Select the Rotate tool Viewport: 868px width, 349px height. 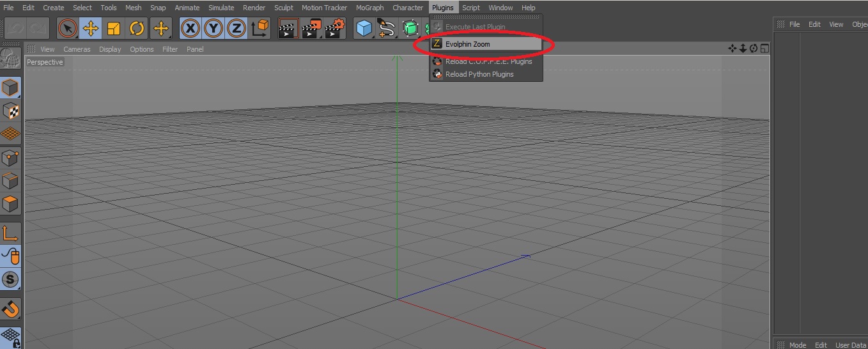click(137, 29)
